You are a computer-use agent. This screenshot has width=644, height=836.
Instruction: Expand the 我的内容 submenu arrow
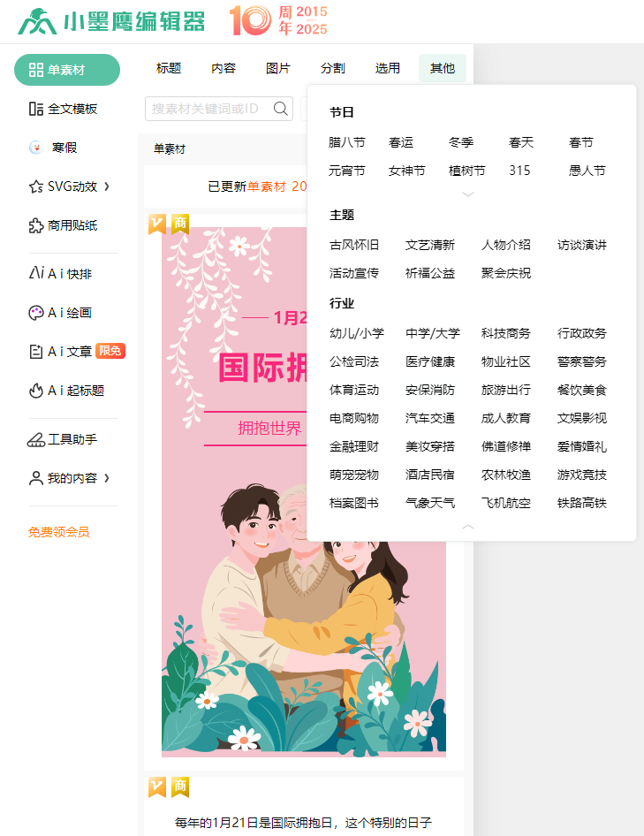107,478
